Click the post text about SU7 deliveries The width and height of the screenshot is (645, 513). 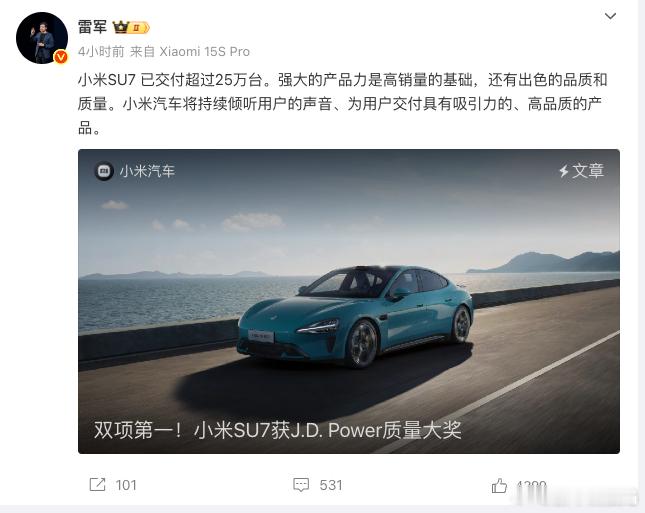click(342, 104)
